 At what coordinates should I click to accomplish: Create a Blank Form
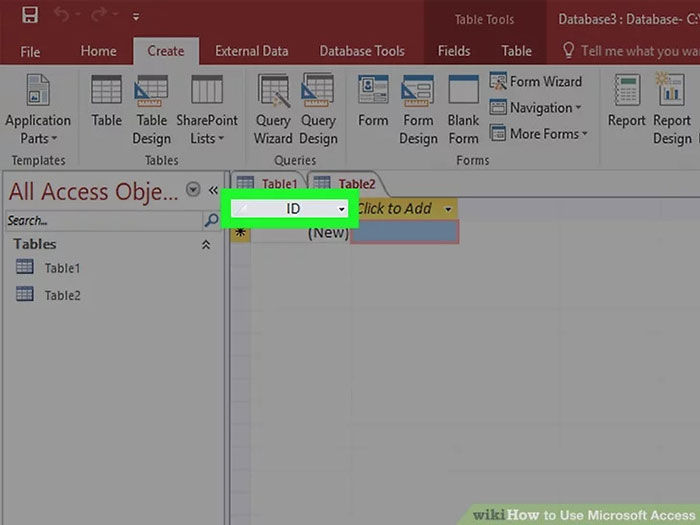pos(463,110)
